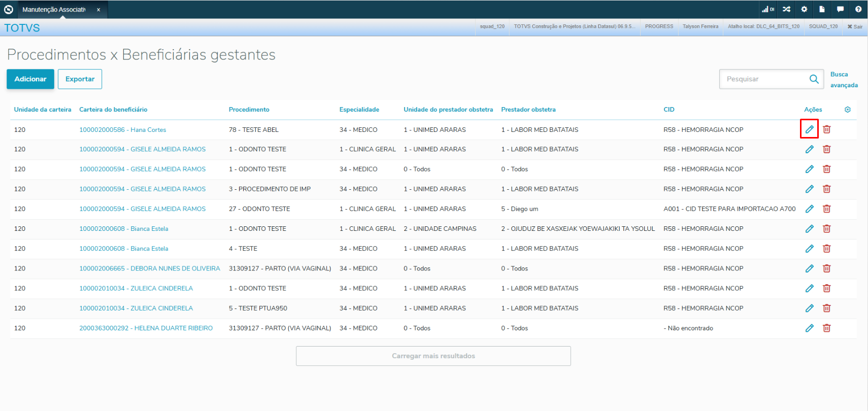Screen dimensions: 868x411
Task: Sort by Procedimento column header
Action: (x=249, y=110)
